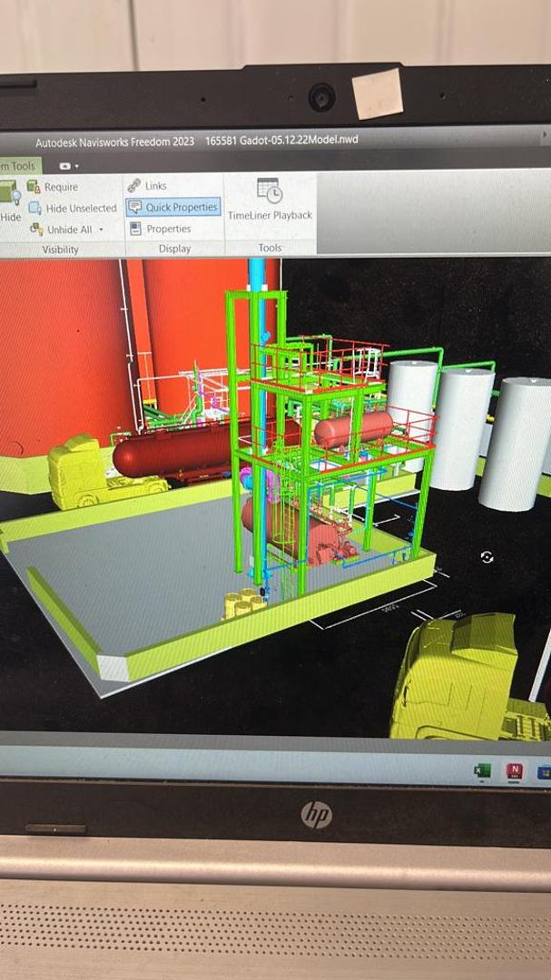Open Excel from the taskbar
Image resolution: width=551 pixels, height=980 pixels.
click(482, 770)
